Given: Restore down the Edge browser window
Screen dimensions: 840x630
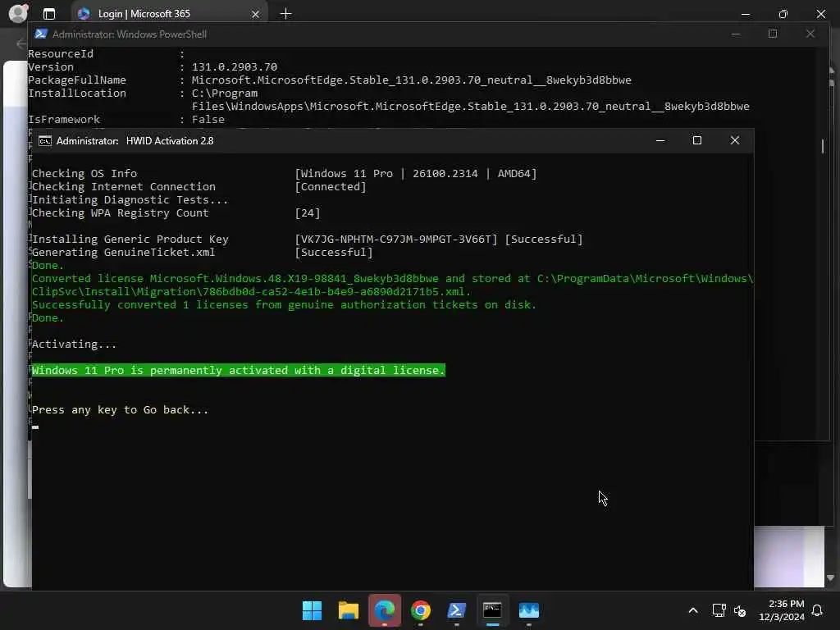Looking at the screenshot, I should [783, 14].
